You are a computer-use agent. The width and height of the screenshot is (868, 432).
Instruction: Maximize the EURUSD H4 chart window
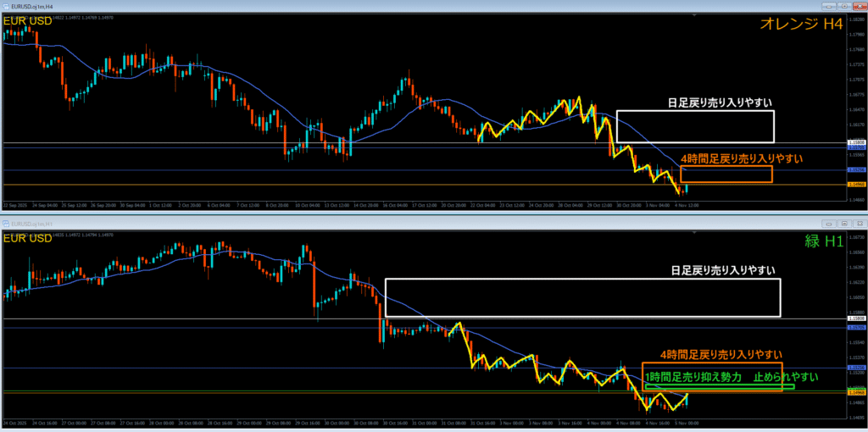(843, 7)
